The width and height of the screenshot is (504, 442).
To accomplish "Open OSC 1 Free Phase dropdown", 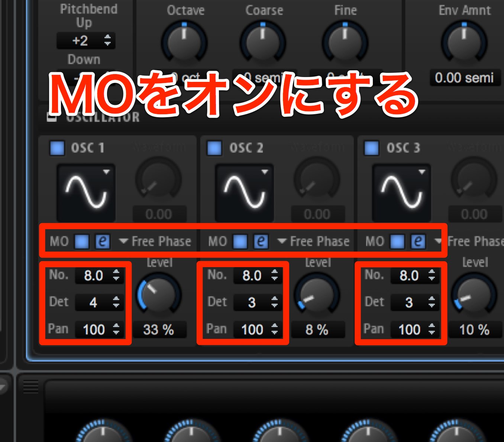I will [155, 241].
